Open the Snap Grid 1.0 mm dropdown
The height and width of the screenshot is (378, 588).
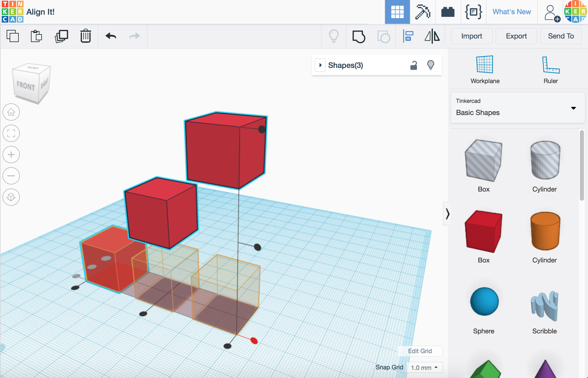point(424,367)
